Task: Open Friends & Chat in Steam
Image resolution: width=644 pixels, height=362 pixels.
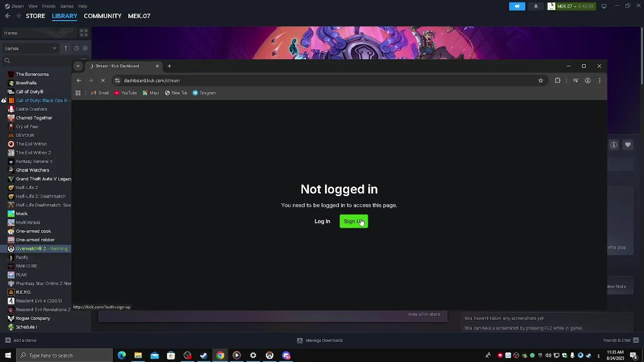Action: (x=621, y=340)
